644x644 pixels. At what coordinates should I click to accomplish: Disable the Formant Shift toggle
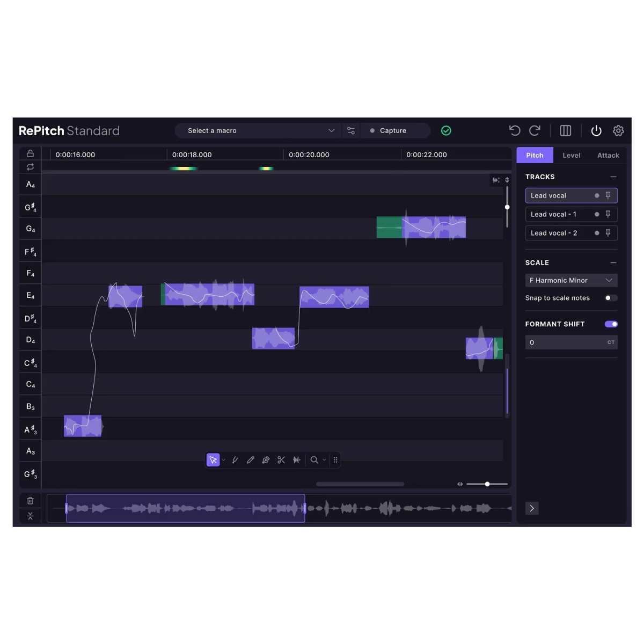[611, 324]
